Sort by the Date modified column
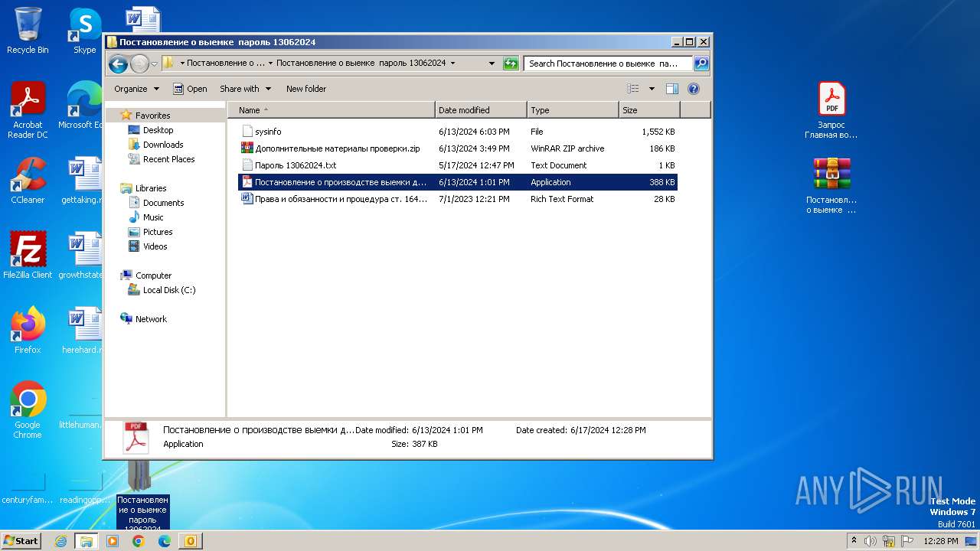 click(481, 110)
